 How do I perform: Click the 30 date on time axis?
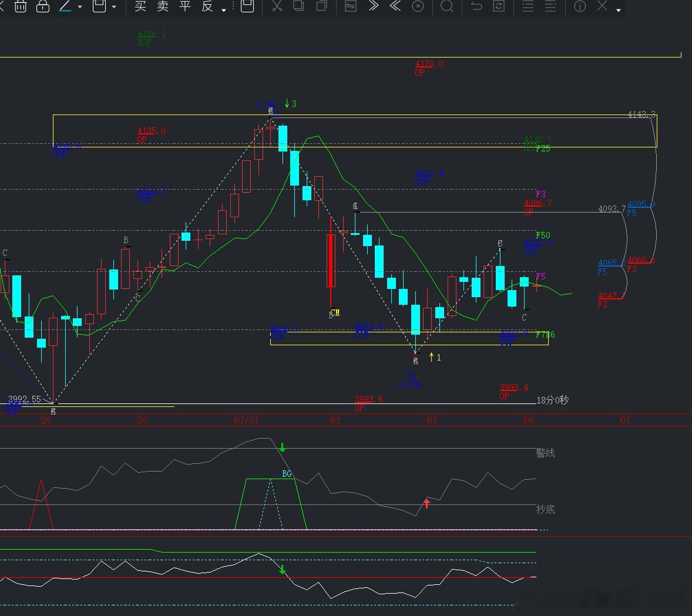[143, 420]
